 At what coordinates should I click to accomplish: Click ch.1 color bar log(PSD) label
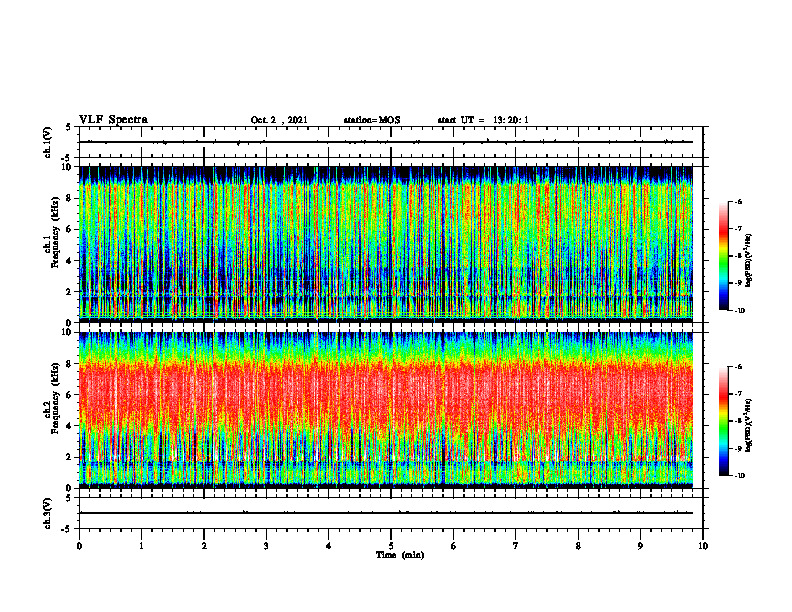tap(749, 260)
